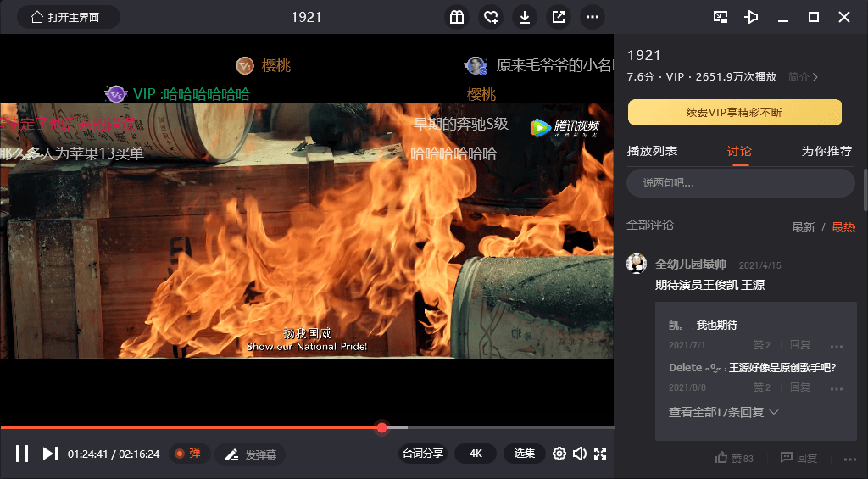This screenshot has height=479, width=868.
Task: Switch to the 为你推荐 tab
Action: pyautogui.click(x=826, y=151)
